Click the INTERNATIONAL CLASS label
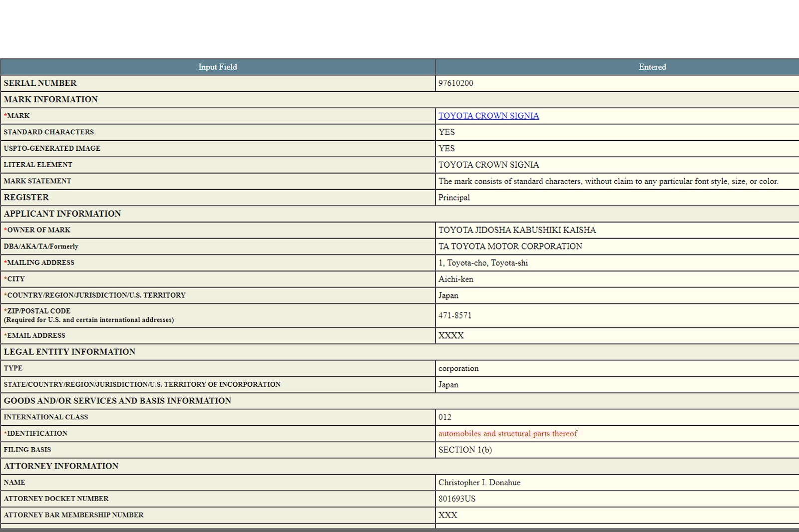Image resolution: width=799 pixels, height=532 pixels. click(45, 417)
